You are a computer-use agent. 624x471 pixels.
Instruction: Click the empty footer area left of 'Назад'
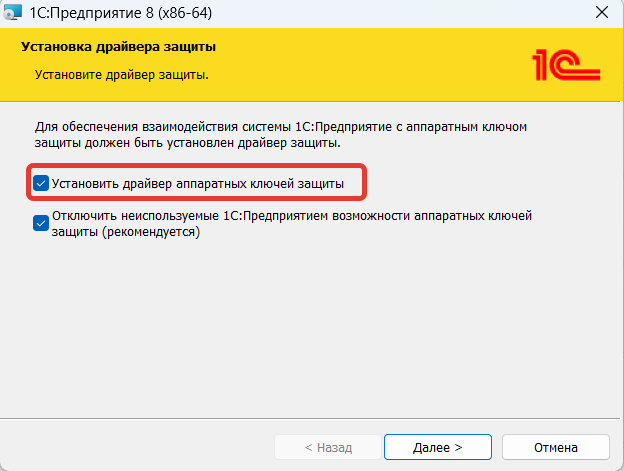140,447
